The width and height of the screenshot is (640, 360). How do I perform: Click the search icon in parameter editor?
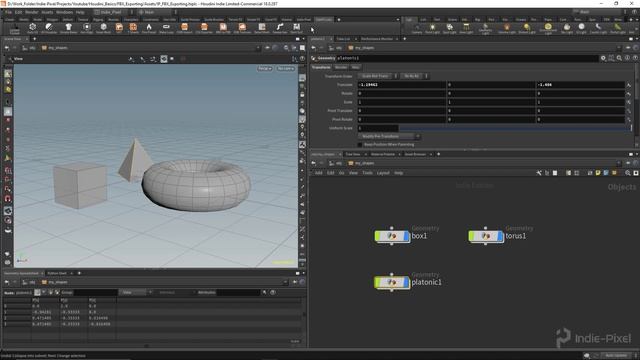point(619,58)
